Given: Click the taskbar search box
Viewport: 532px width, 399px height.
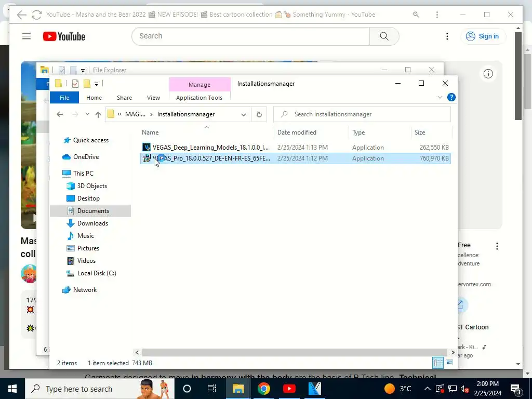Looking at the screenshot, I should 100,389.
